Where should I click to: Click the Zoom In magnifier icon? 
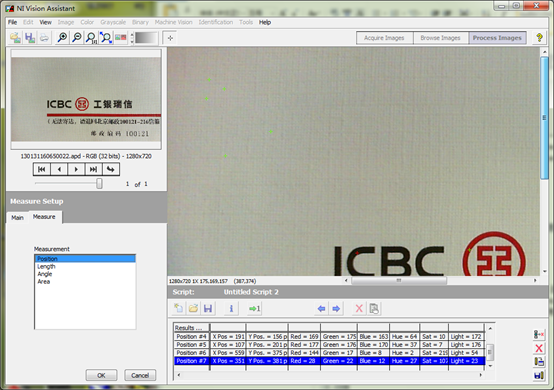tap(62, 37)
